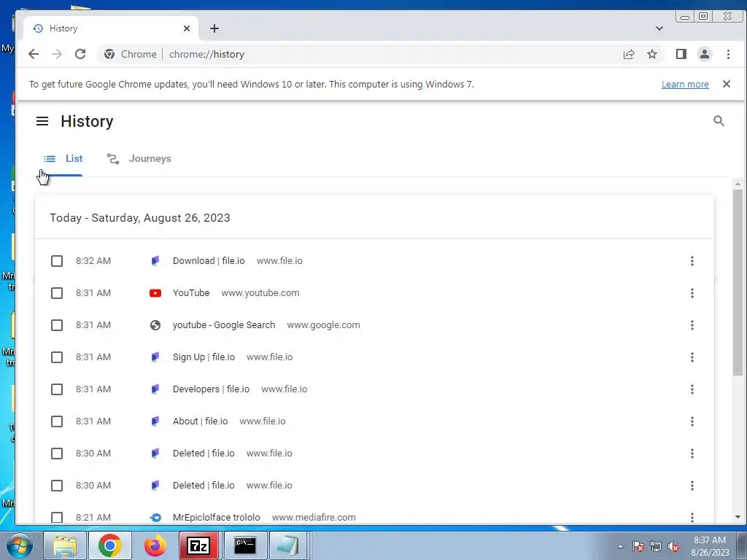Click the YouTube favicon in history list

click(155, 293)
